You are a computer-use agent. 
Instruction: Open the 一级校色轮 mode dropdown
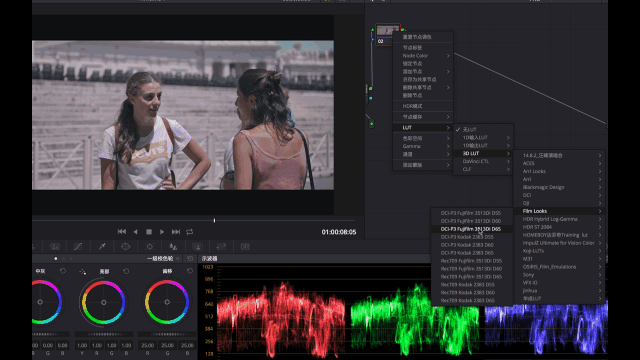point(163,258)
